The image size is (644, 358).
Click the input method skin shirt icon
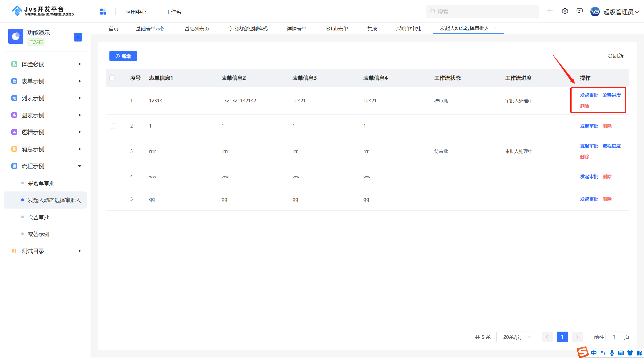click(630, 353)
